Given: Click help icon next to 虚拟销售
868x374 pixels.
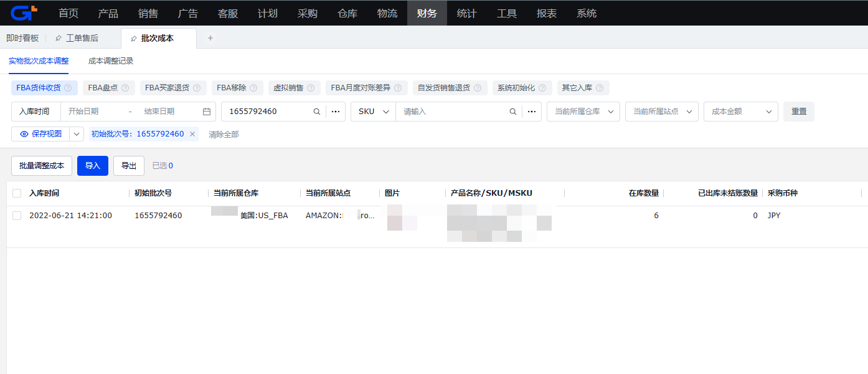Looking at the screenshot, I should [311, 88].
